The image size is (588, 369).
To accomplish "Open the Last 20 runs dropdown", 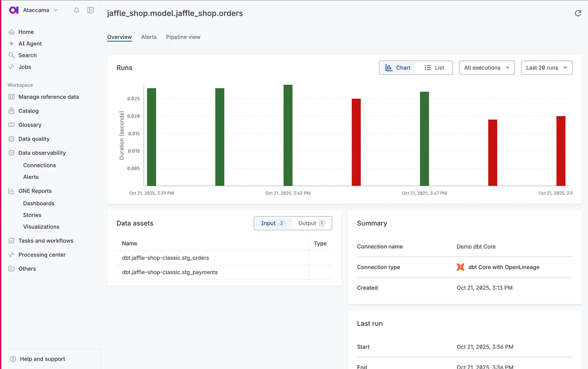I will [x=546, y=68].
